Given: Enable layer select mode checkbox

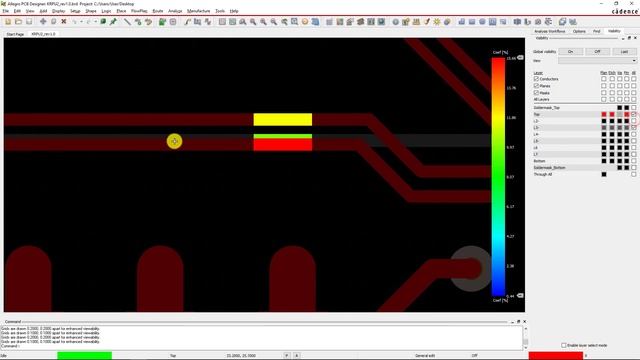Looking at the screenshot, I should (564, 345).
